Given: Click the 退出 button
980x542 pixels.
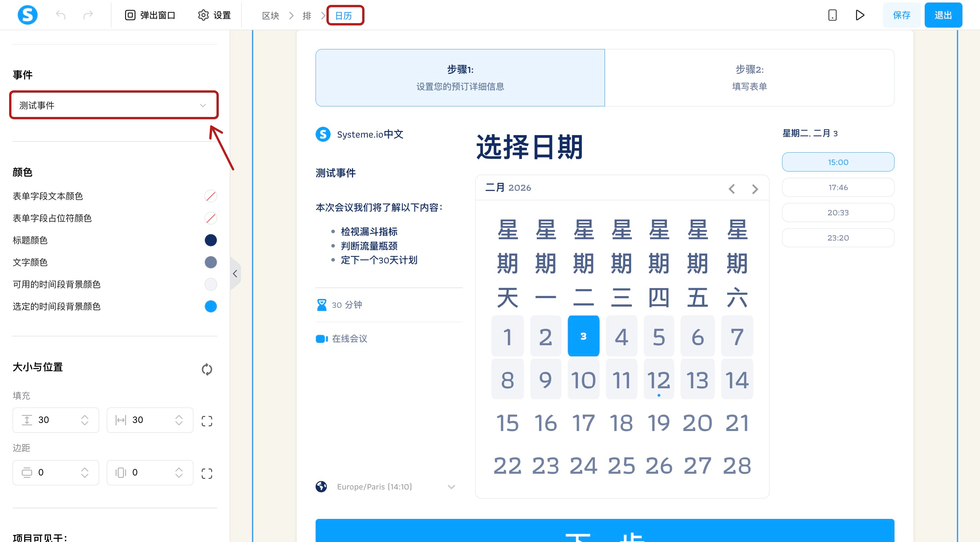Looking at the screenshot, I should coord(943,15).
